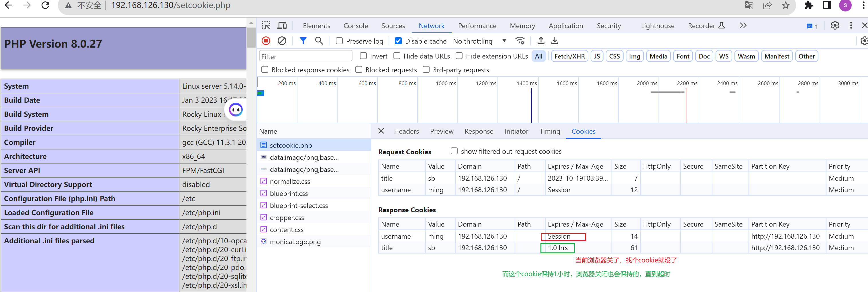Enable the Preserve log checkbox
The image size is (868, 292).
(339, 41)
